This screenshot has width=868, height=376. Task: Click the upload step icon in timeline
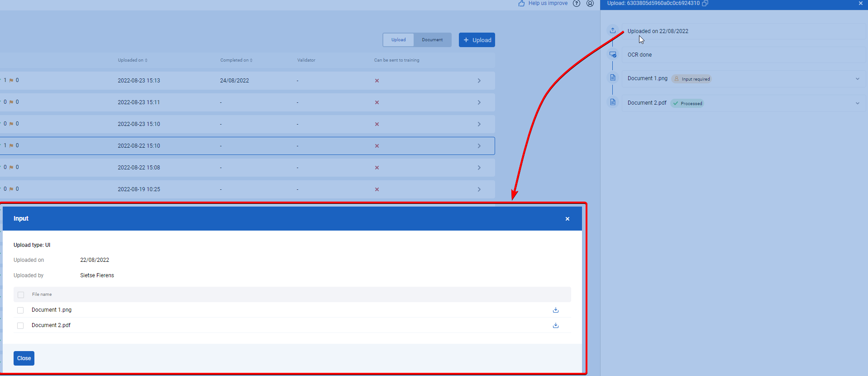613,30
